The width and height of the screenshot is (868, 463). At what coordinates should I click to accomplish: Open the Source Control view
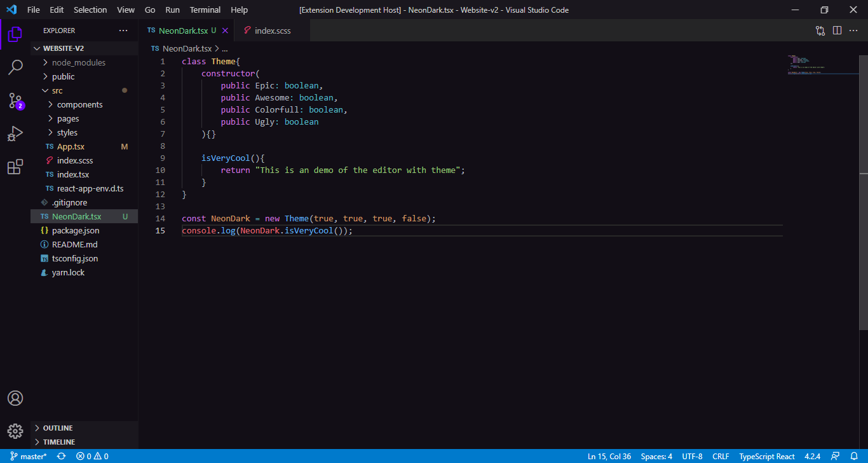click(15, 100)
